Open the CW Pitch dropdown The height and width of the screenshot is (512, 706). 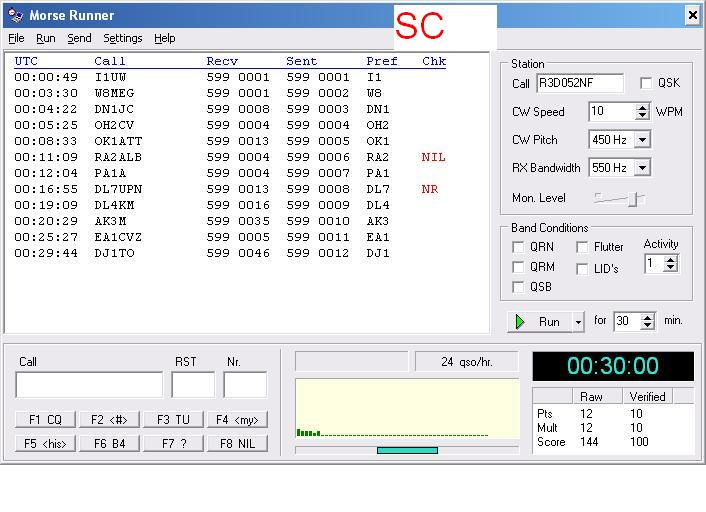642,140
